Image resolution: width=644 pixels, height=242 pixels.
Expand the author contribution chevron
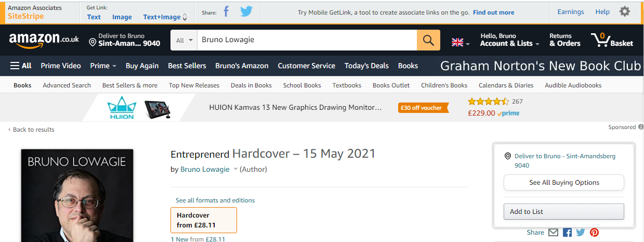(x=235, y=169)
